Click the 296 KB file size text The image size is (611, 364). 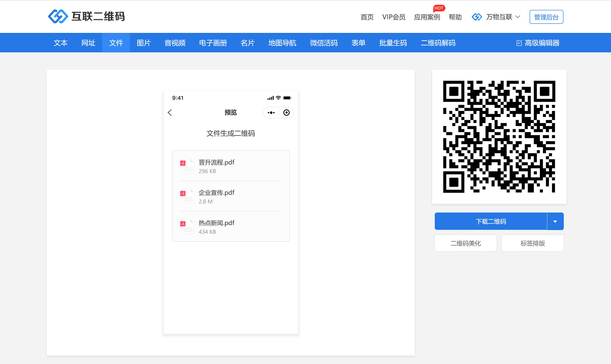pos(207,171)
